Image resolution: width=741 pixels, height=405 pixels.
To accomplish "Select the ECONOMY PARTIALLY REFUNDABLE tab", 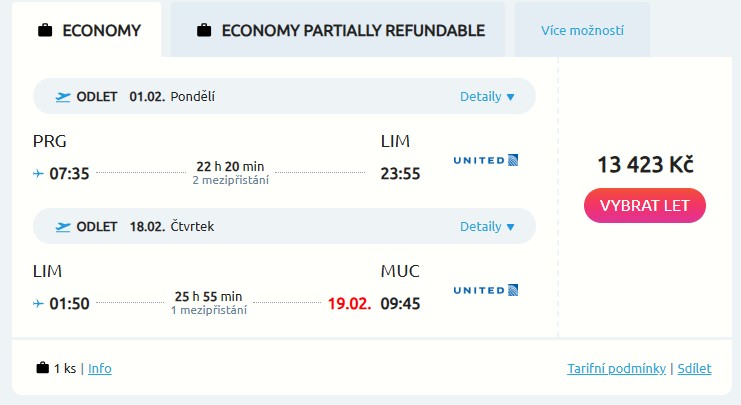I will coord(340,30).
